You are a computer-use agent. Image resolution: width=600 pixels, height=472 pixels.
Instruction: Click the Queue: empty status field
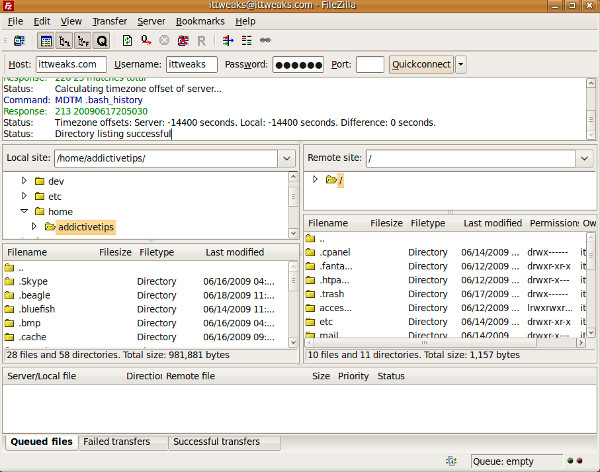[x=517, y=461]
